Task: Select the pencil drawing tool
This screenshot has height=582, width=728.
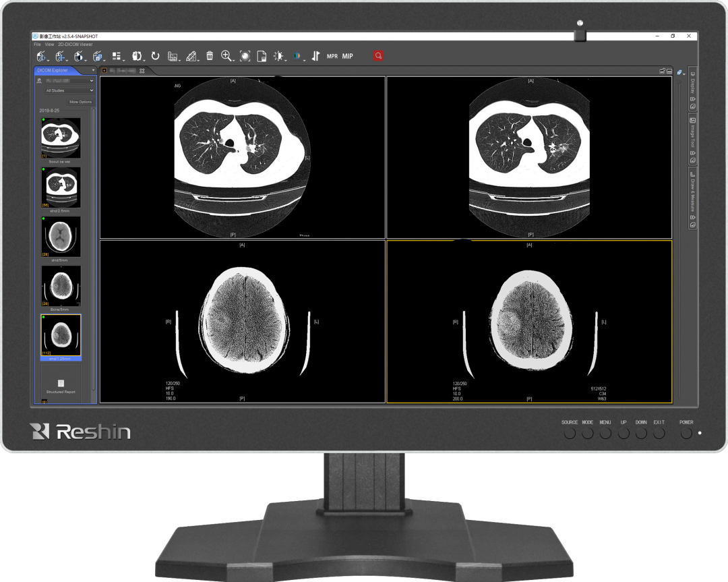Action: point(190,56)
